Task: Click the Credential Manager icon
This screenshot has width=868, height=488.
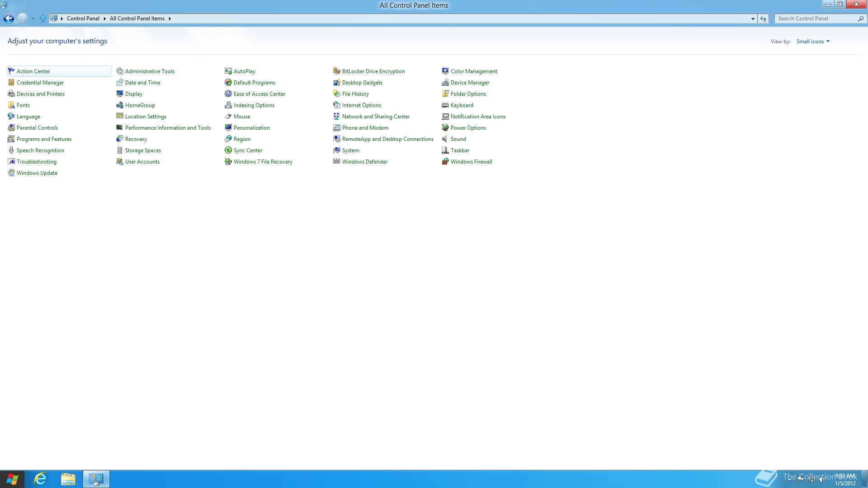Action: 11,82
